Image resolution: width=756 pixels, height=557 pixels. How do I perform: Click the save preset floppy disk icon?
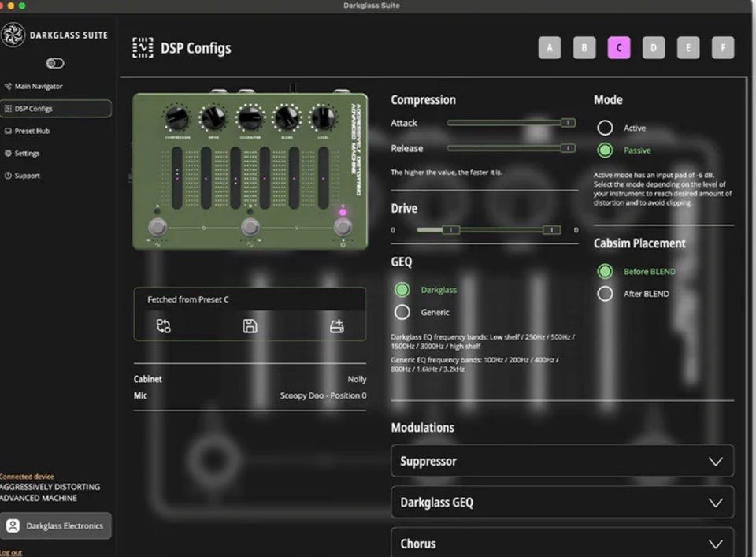pyautogui.click(x=250, y=326)
